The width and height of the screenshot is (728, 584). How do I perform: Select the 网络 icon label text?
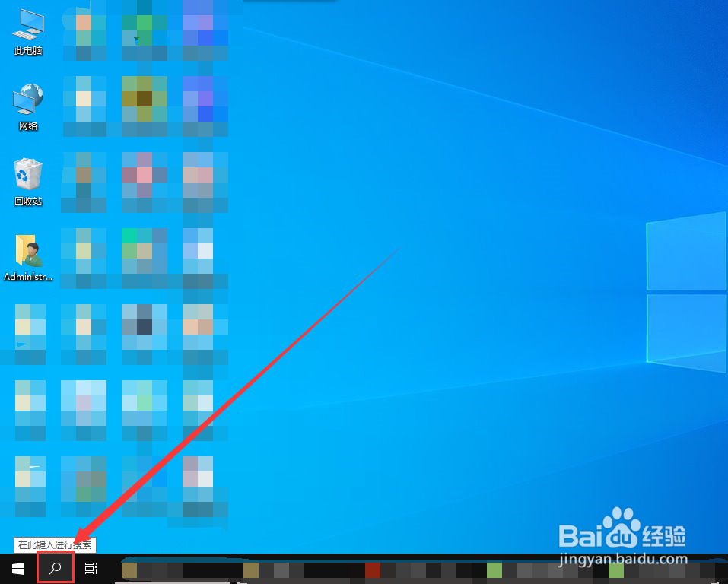pos(28,125)
